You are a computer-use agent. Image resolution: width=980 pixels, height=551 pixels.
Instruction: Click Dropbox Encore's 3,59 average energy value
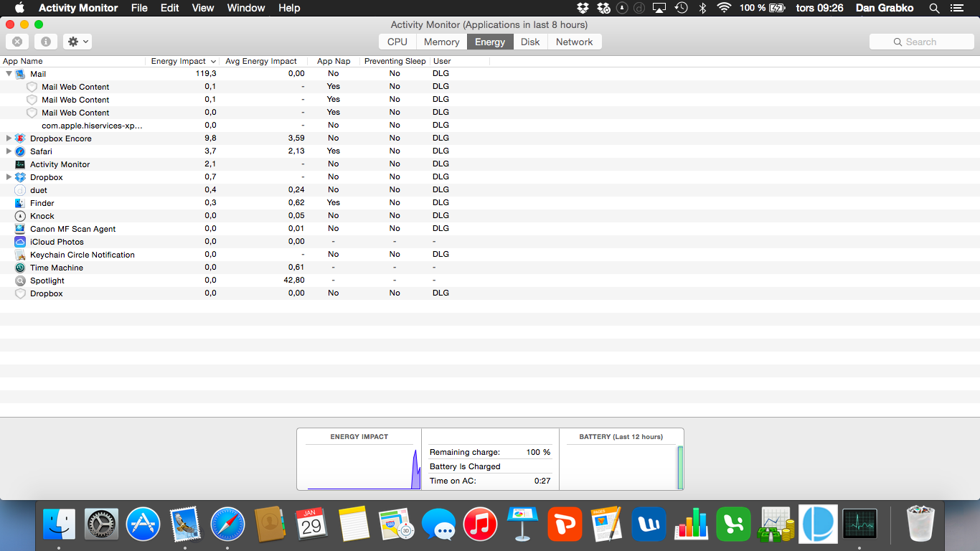(x=296, y=138)
